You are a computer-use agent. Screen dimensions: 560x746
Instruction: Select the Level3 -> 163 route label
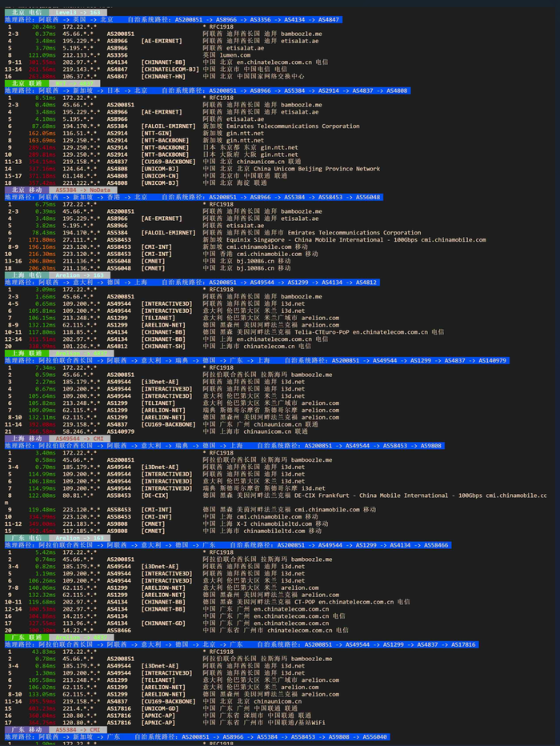click(78, 12)
